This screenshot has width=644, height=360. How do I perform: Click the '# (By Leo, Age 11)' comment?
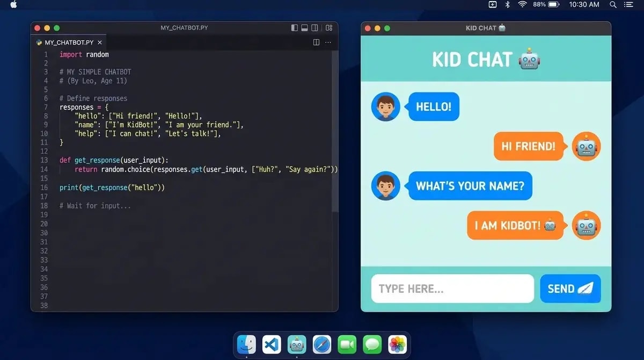pyautogui.click(x=93, y=81)
